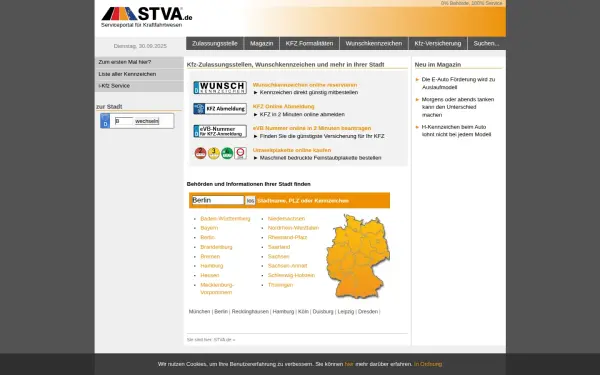Image resolution: width=600 pixels, height=375 pixels.
Task: Open Leipzig city link
Action: pos(346,312)
